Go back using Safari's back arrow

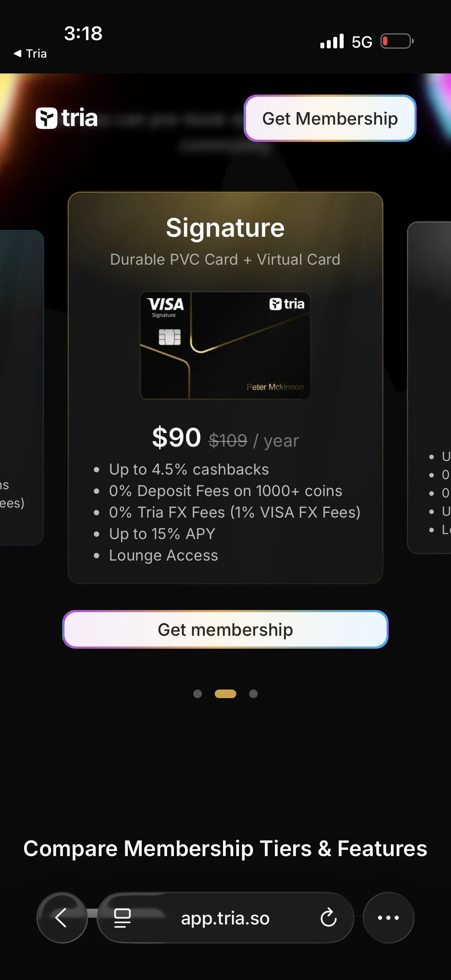pyautogui.click(x=61, y=918)
